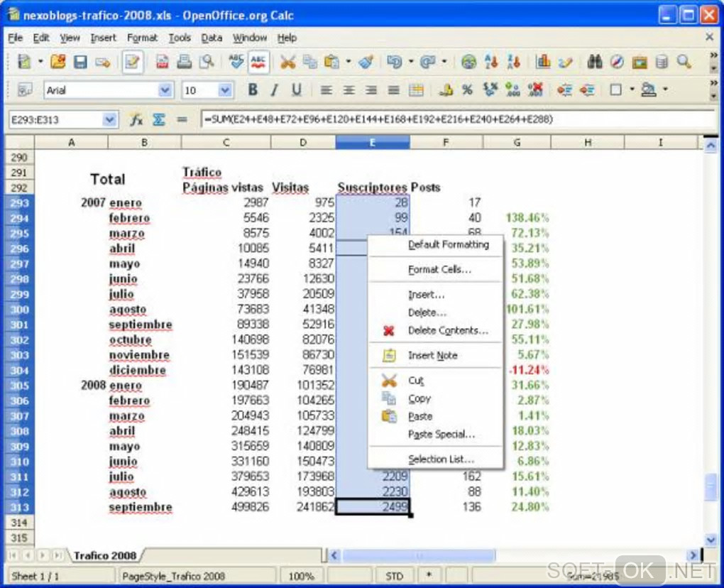The width and height of the screenshot is (724, 588).
Task: Undo the last action
Action: click(x=395, y=62)
